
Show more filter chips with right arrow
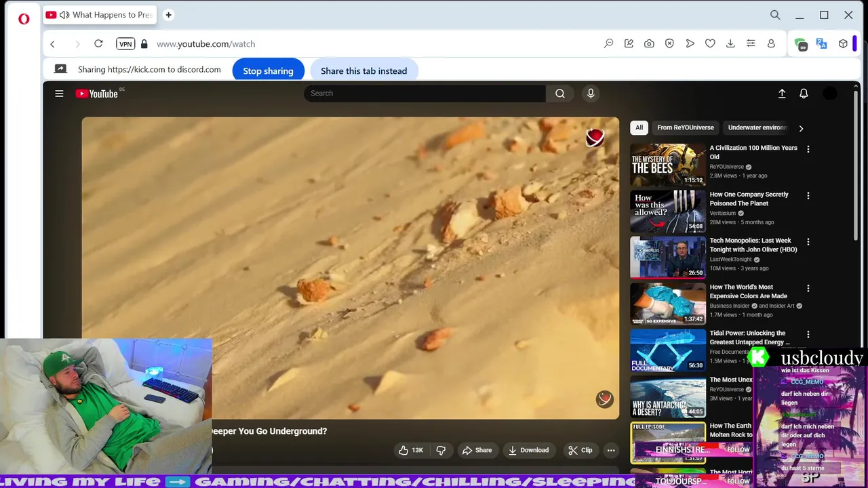(x=801, y=128)
